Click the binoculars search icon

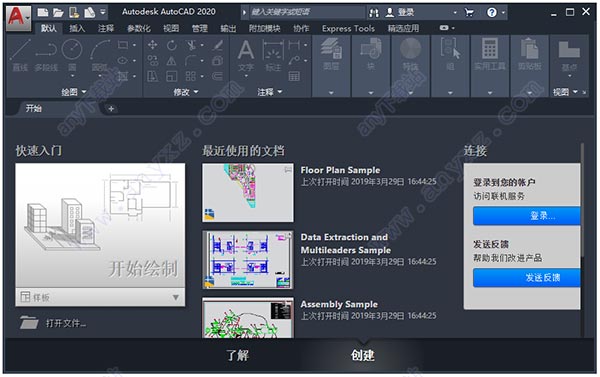(374, 13)
